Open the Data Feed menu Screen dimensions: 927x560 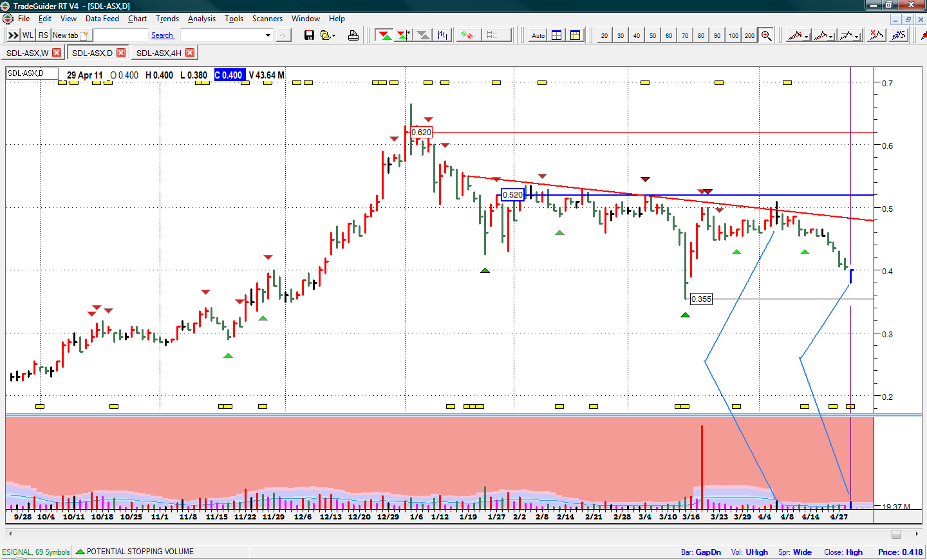click(102, 19)
